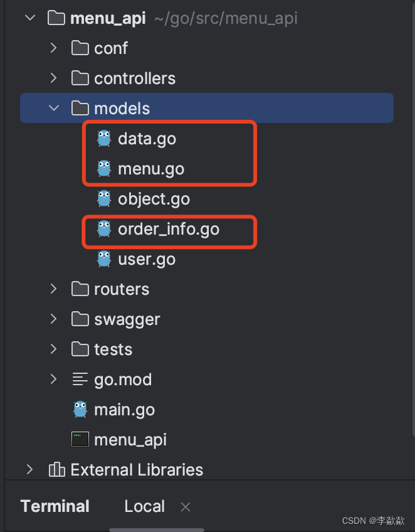Expand the swagger folder
Viewport: 415px width, 532px height.
tap(54, 319)
